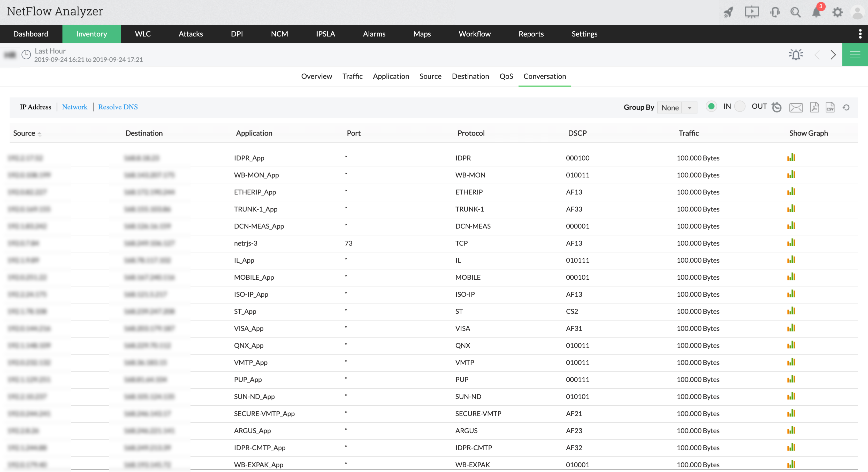Switch to the QoS tab
This screenshot has width=868, height=472.
(x=506, y=76)
